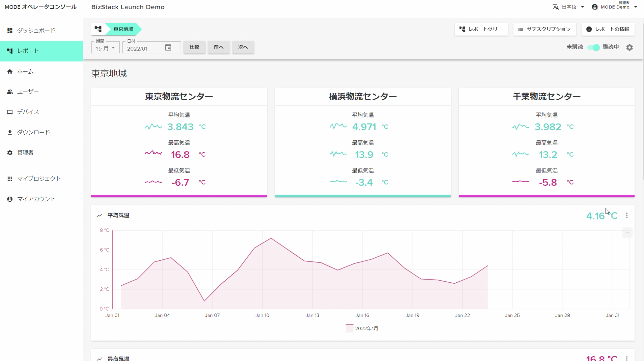
Task: Click the 平均気温 chart line icon toggle
Action: [x=99, y=215]
